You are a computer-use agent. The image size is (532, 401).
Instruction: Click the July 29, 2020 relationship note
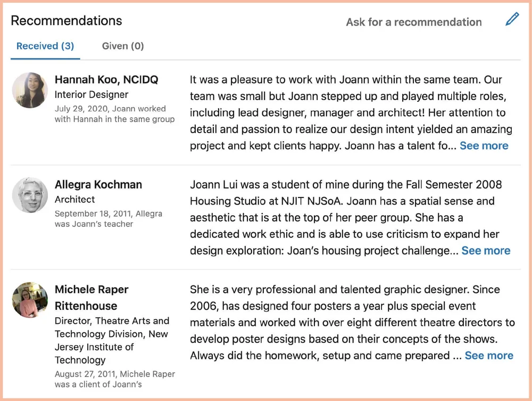pos(115,114)
